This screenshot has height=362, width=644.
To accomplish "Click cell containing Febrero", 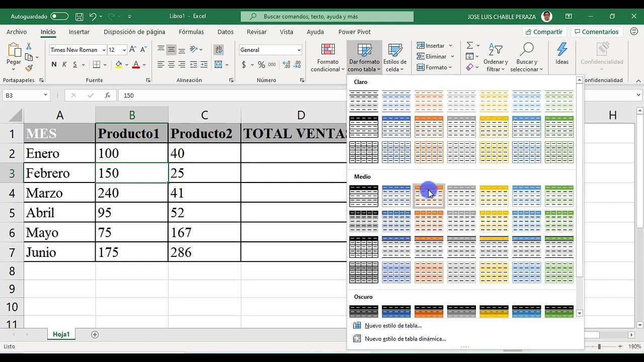I will [x=59, y=173].
